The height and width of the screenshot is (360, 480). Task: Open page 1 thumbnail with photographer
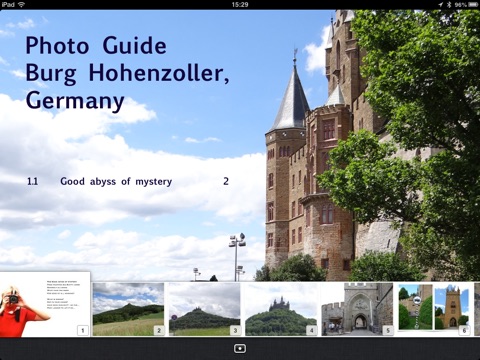(45, 304)
